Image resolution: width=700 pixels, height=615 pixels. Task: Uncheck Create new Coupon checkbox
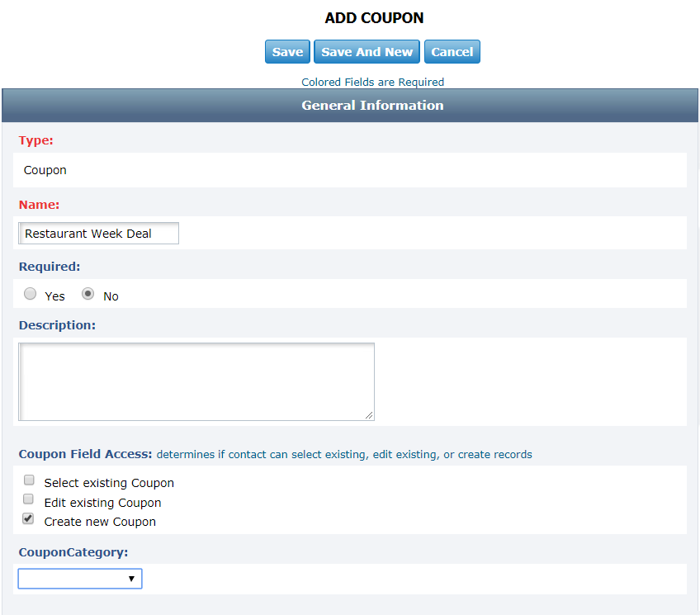point(28,518)
